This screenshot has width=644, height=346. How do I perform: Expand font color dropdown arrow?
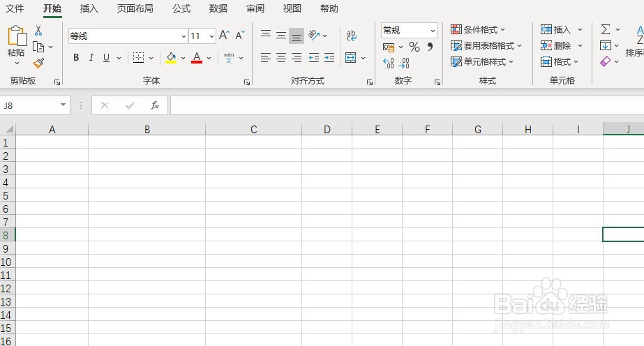pos(209,59)
